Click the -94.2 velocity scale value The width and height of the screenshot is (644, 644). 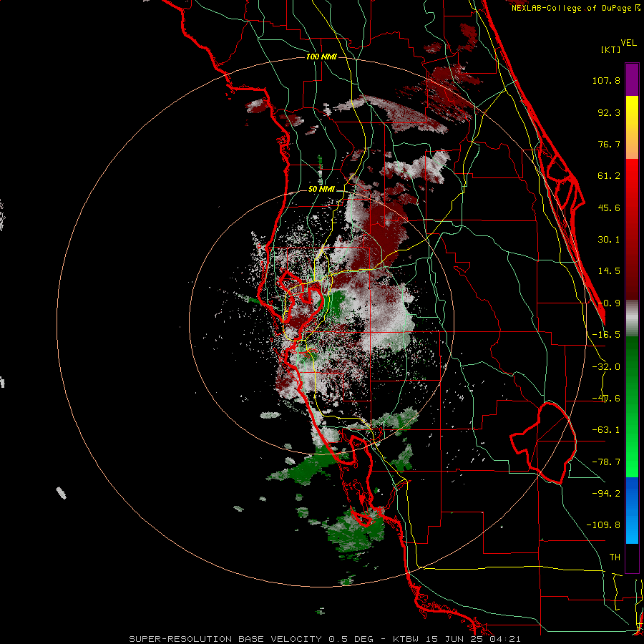[606, 493]
